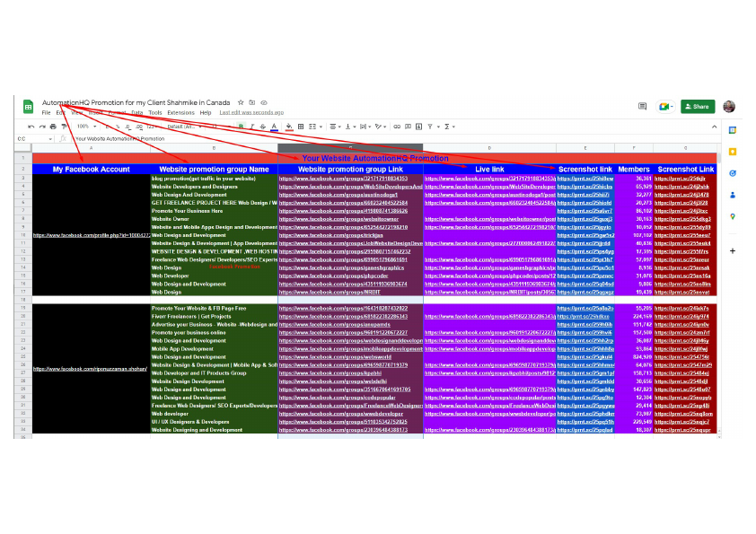
Task: Open the Font family dropdown
Action: (185, 127)
